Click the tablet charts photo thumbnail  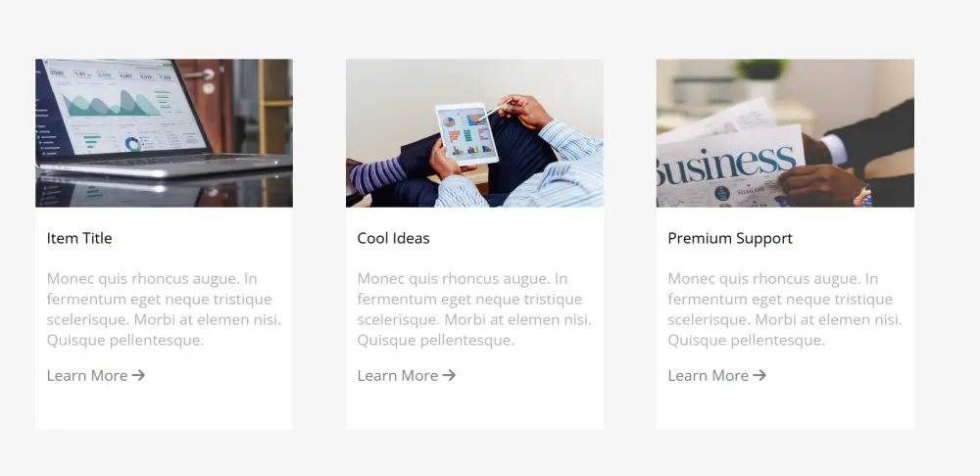pos(474,133)
